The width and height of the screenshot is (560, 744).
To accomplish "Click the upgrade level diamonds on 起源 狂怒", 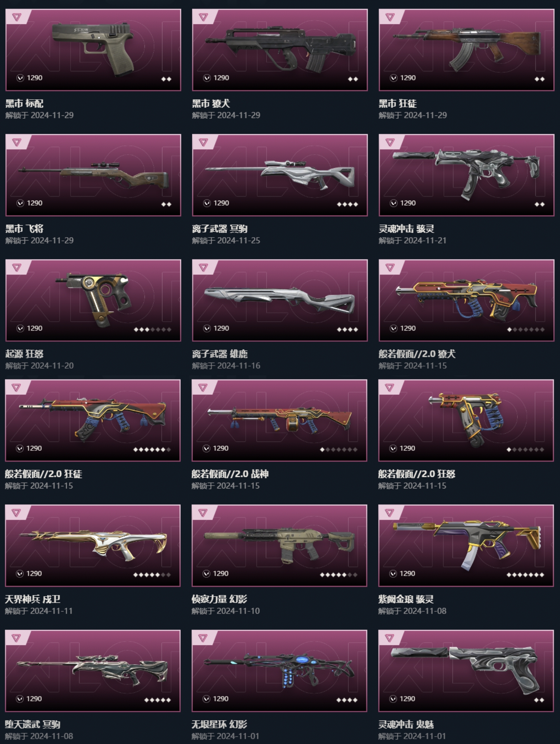I will click(153, 329).
